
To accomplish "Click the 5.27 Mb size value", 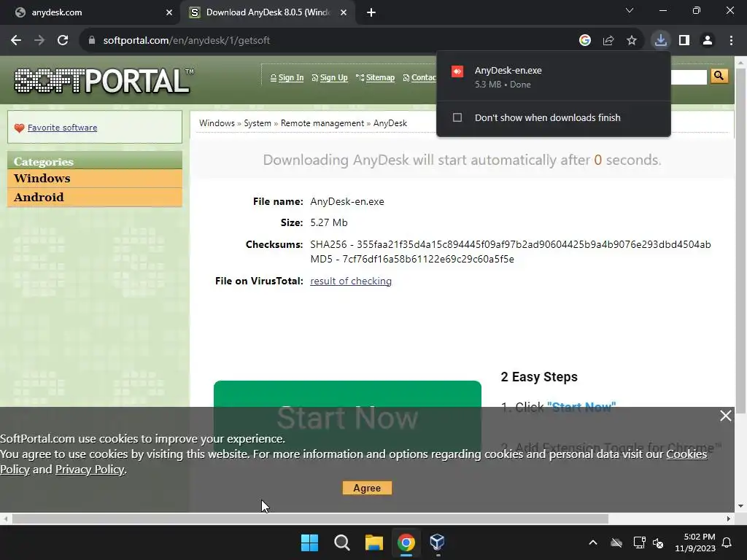I will (x=329, y=222).
